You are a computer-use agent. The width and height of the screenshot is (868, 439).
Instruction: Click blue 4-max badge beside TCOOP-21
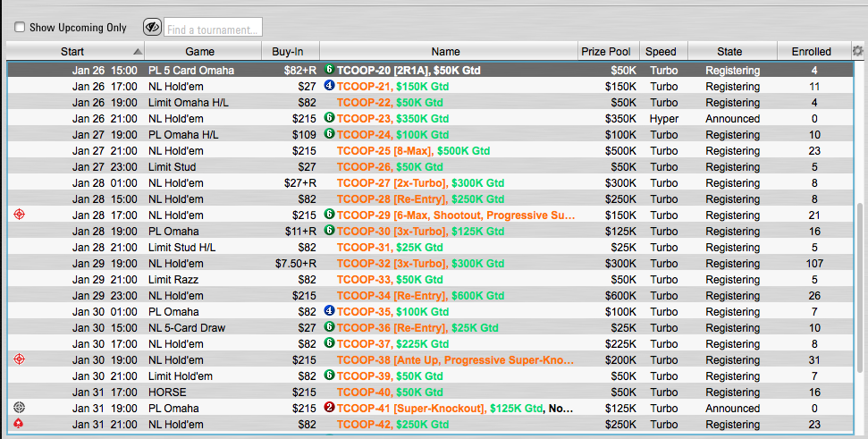(329, 87)
